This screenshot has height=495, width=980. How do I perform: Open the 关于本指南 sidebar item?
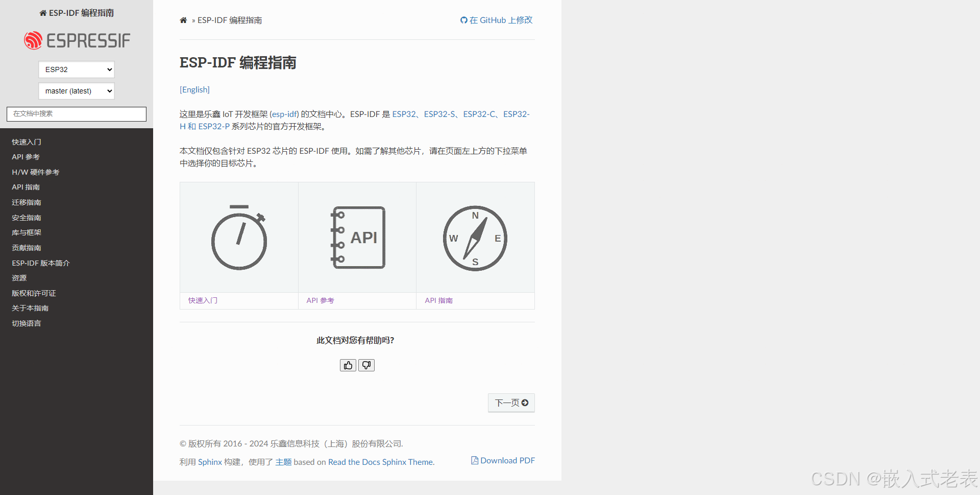click(30, 308)
